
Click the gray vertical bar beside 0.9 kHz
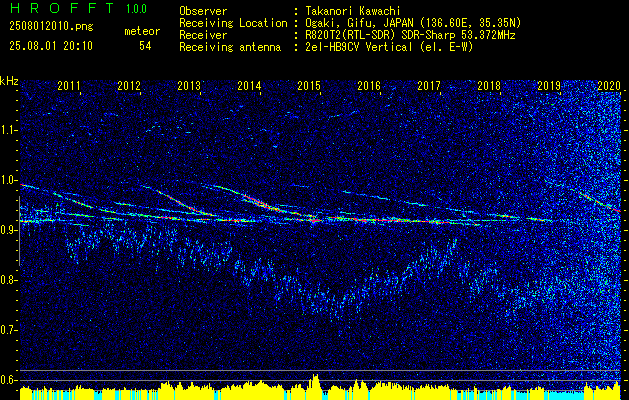tap(19, 231)
